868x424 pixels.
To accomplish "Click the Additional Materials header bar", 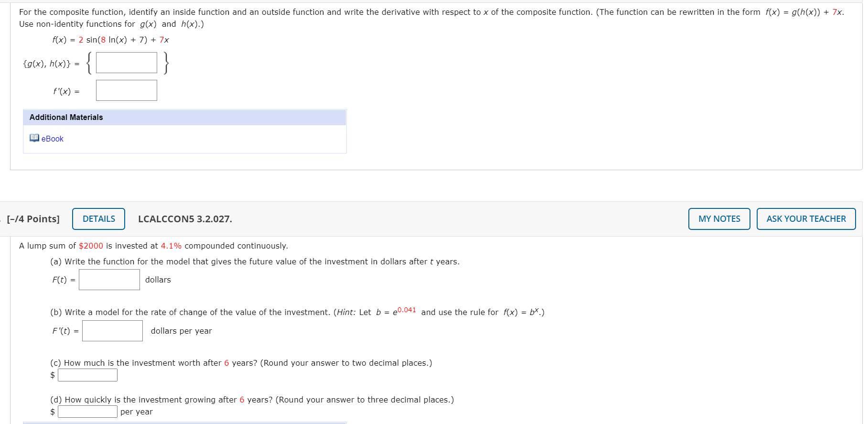I will [x=184, y=117].
